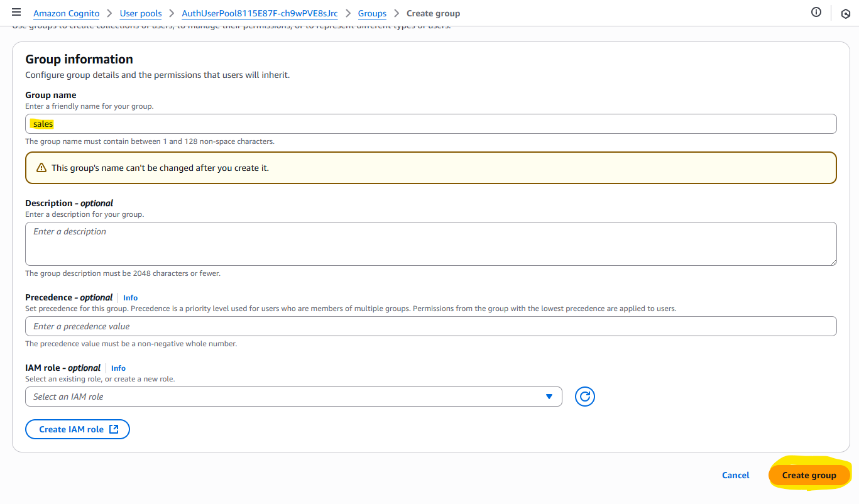Open the IAM role Info link
This screenshot has height=504, width=859.
[118, 368]
